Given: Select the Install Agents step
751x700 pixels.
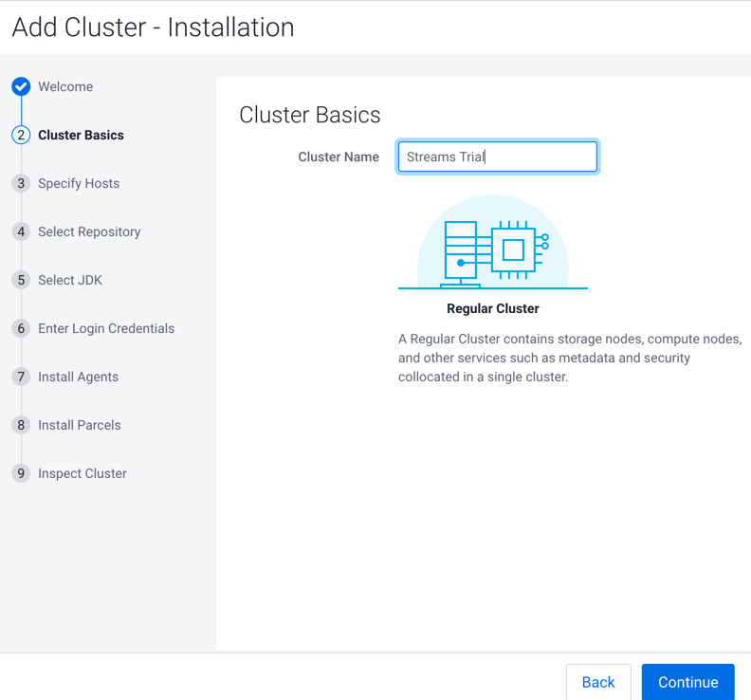Looking at the screenshot, I should click(78, 377).
